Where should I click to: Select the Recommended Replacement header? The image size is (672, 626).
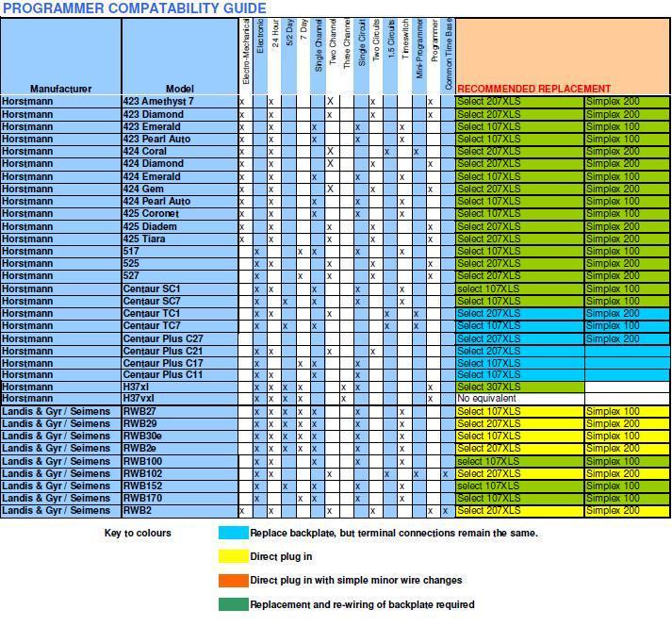(x=533, y=89)
